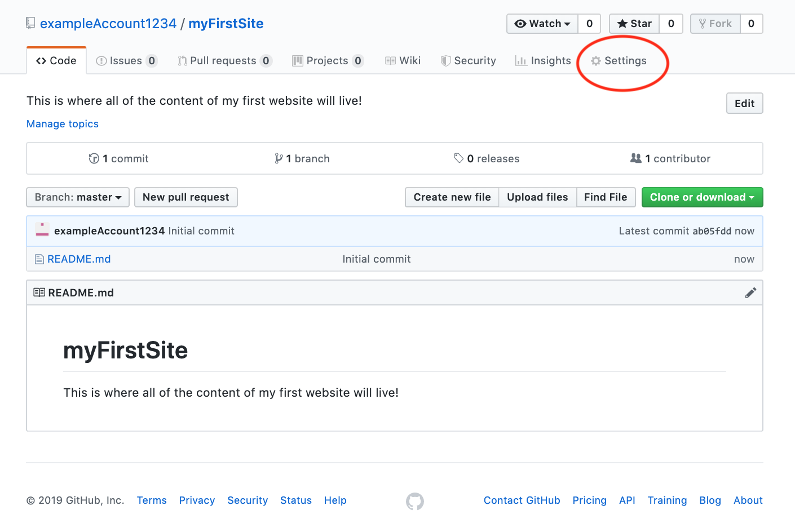Edit README.md using the pencil icon
795x532 pixels.
(750, 292)
